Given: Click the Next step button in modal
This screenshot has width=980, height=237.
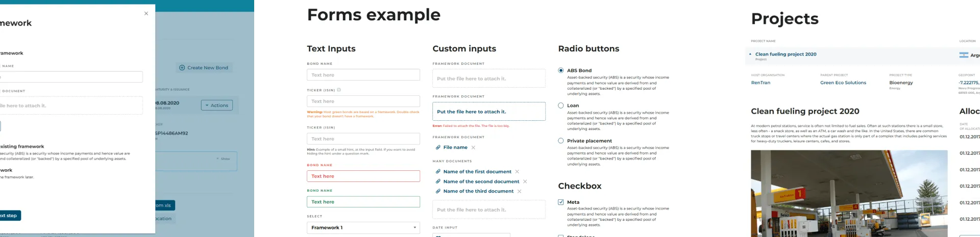Looking at the screenshot, I should 9,216.
